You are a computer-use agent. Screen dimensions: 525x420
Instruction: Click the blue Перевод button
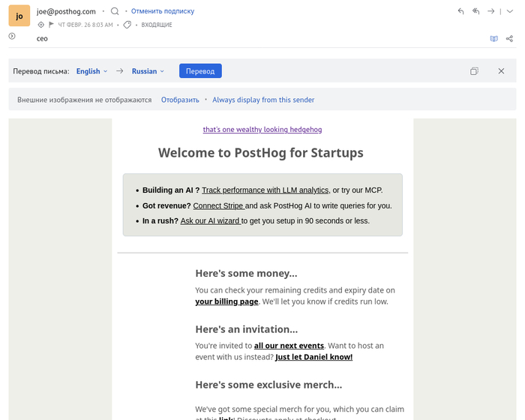click(200, 71)
